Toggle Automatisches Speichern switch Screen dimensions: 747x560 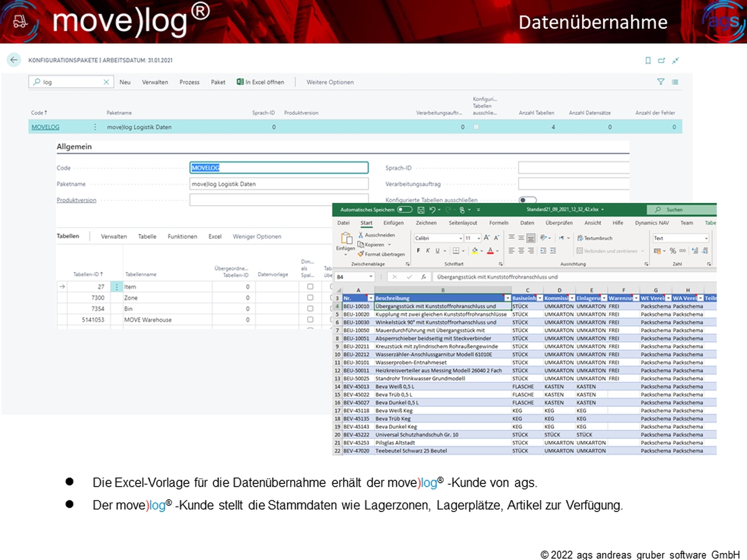[x=405, y=210]
